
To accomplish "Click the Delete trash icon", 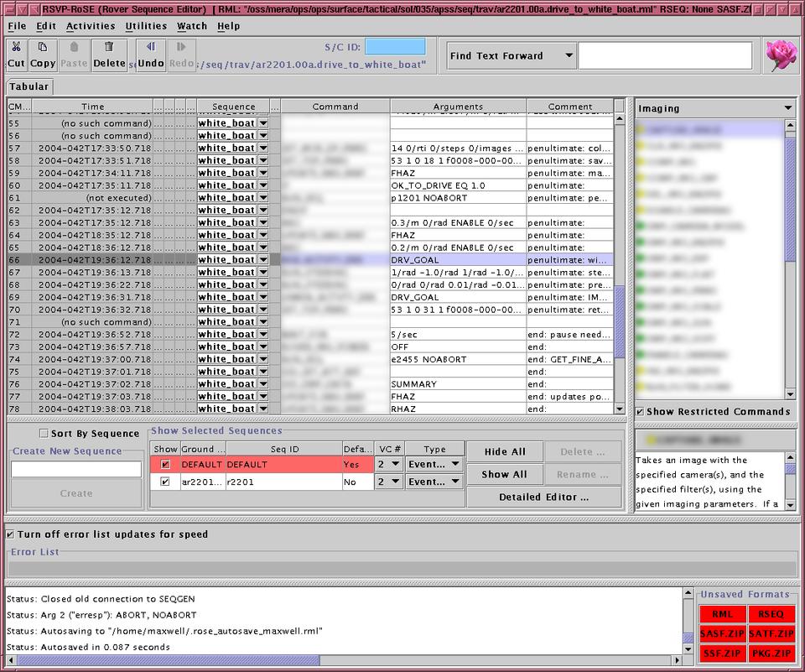I will (109, 48).
